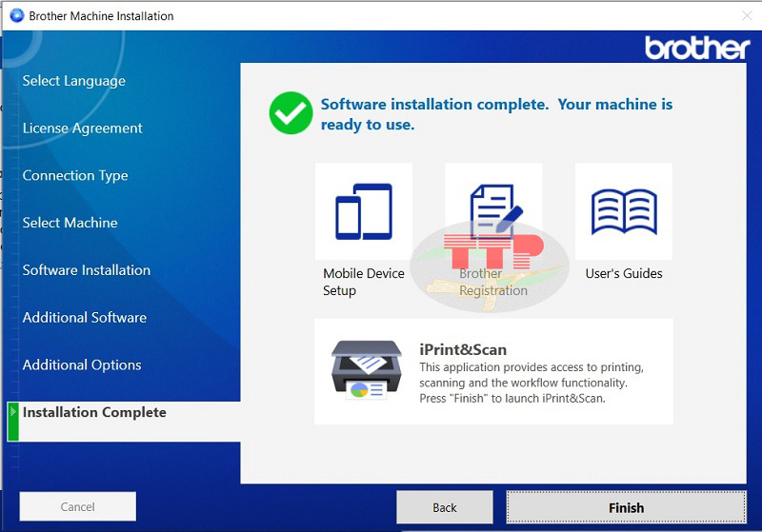The image size is (762, 532).
Task: Open the User's Guides book icon
Action: coord(624,211)
